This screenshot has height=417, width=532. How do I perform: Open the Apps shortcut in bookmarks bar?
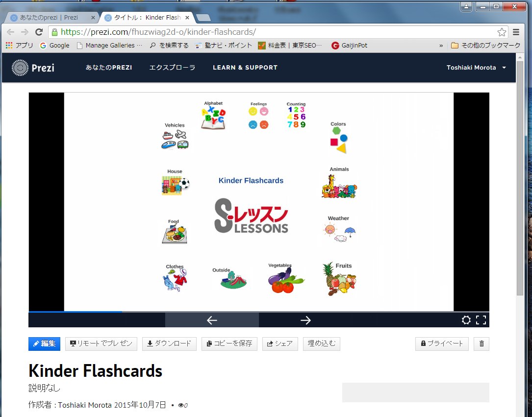pyautogui.click(x=19, y=46)
